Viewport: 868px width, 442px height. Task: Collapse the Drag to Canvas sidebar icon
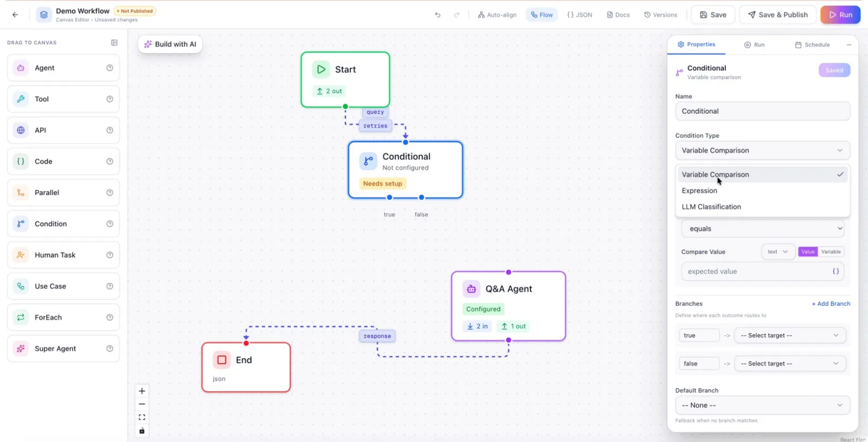point(114,42)
